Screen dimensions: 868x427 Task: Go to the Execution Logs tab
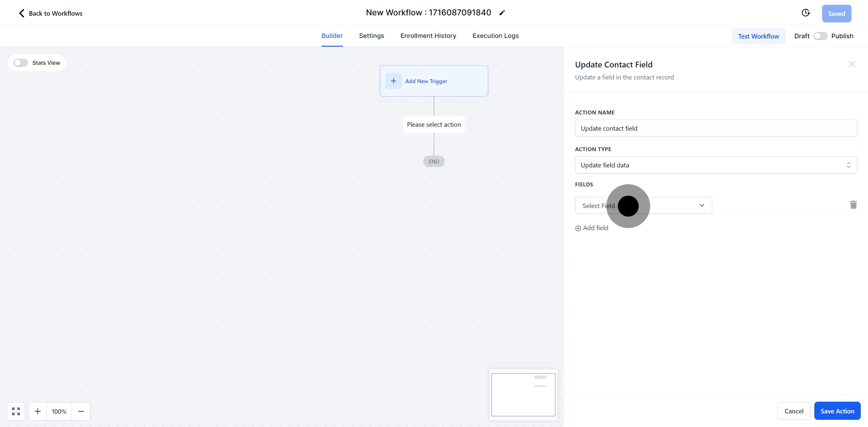pos(495,36)
